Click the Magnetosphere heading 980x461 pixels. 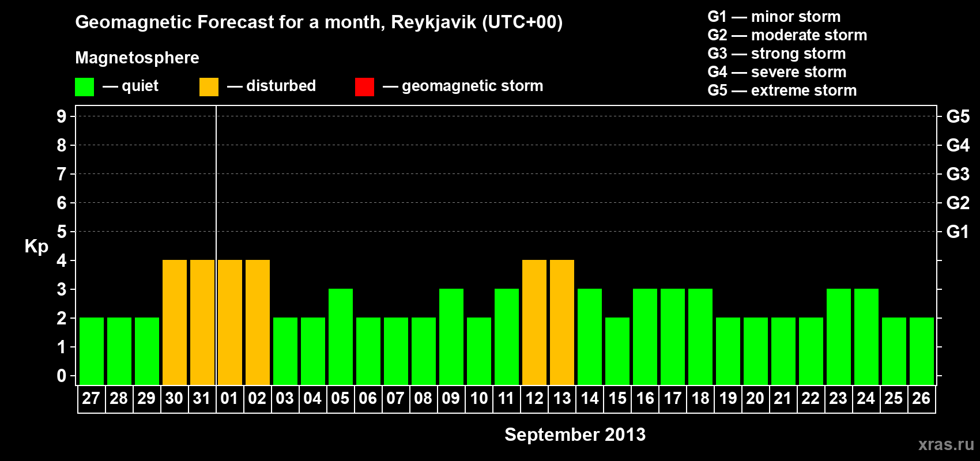pos(137,58)
